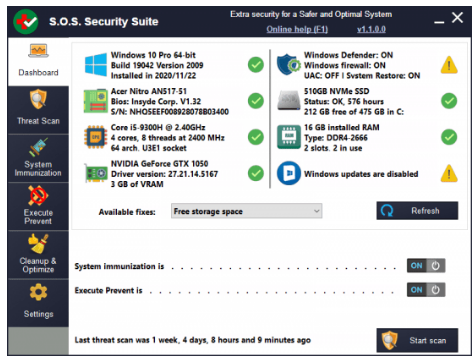Image resolution: width=476 pixels, height=362 pixels.
Task: Click the Windows updates blue circle icon
Action: click(289, 173)
